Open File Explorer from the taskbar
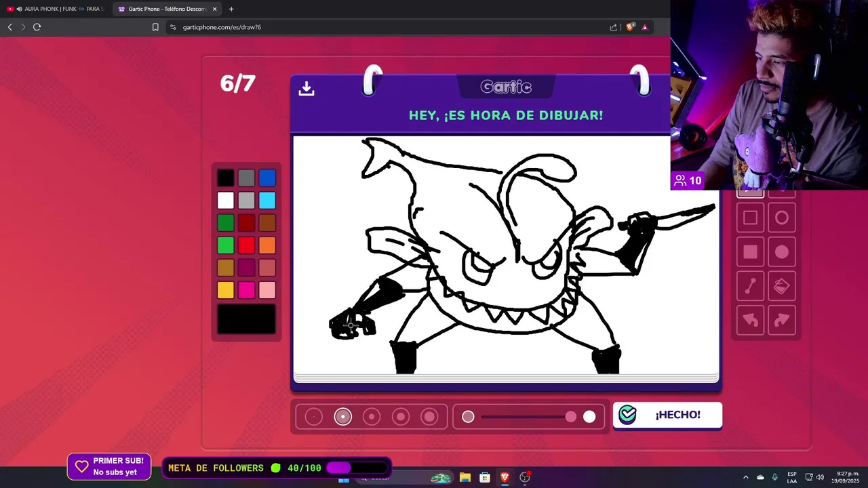Viewport: 868px width, 488px height. pos(465,478)
